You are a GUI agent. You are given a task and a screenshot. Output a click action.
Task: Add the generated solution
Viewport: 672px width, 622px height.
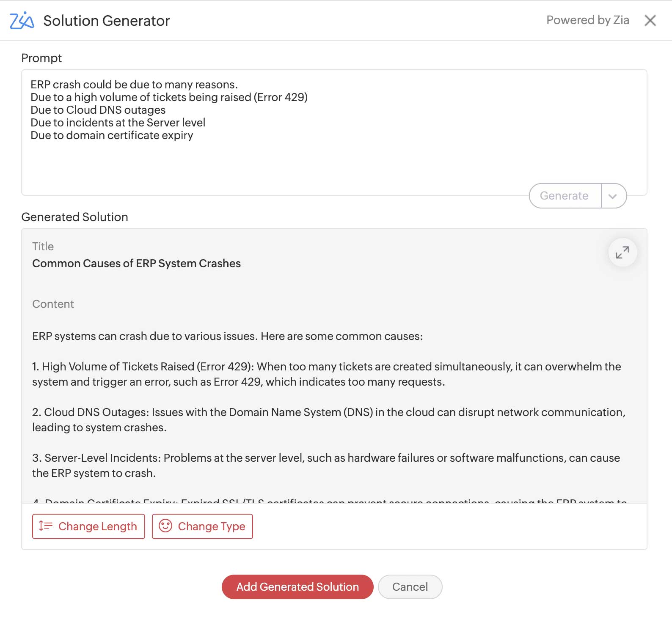pyautogui.click(x=297, y=587)
